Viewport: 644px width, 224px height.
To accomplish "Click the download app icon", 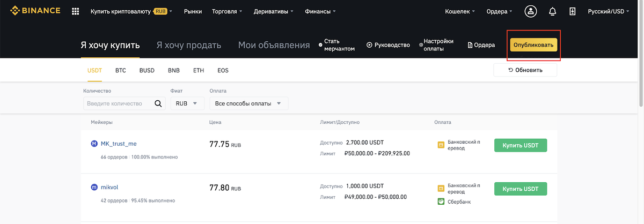I will tap(573, 11).
